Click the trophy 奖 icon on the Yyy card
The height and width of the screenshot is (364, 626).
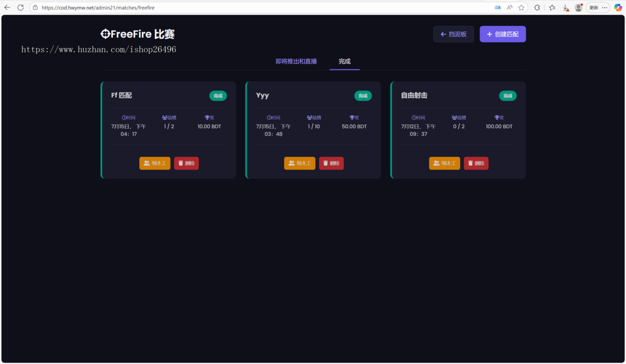click(x=351, y=117)
